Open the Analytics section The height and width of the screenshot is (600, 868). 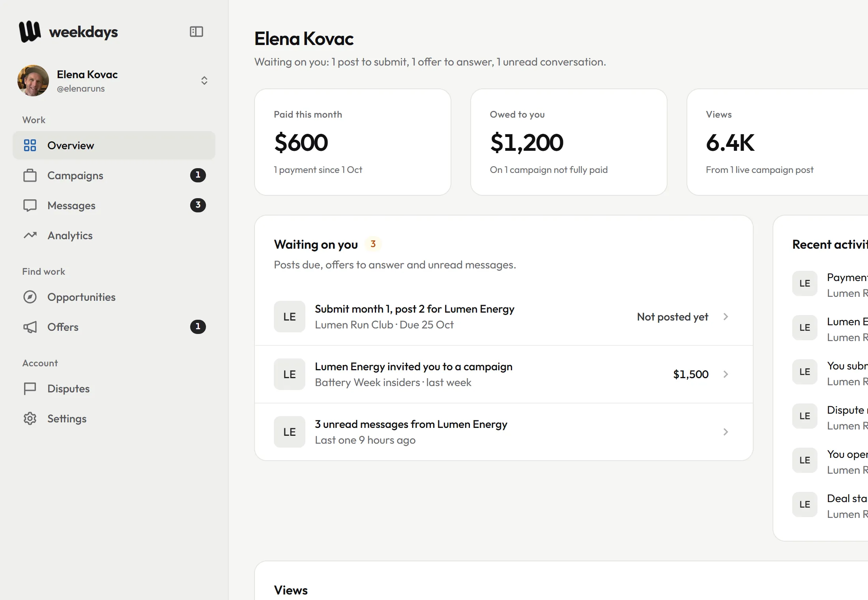(114, 235)
